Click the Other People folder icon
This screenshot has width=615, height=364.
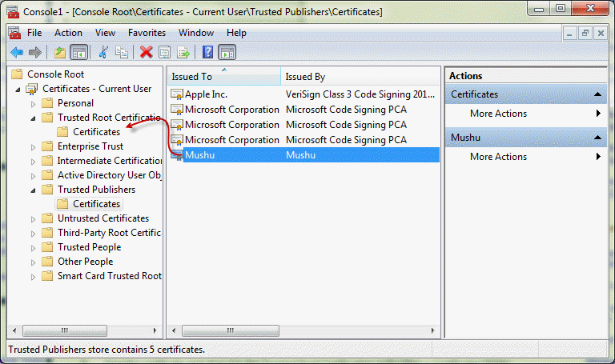tap(47, 262)
